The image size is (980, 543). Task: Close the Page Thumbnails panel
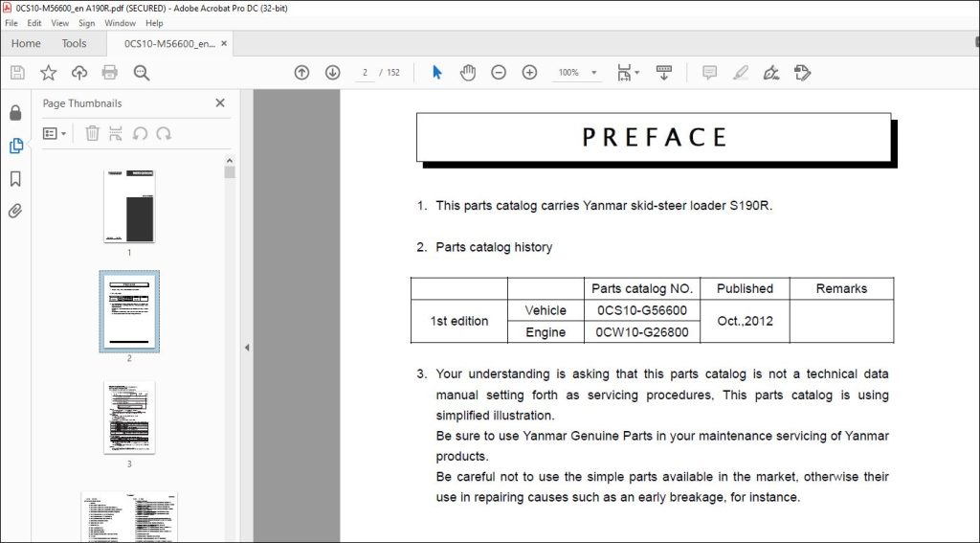coord(220,102)
